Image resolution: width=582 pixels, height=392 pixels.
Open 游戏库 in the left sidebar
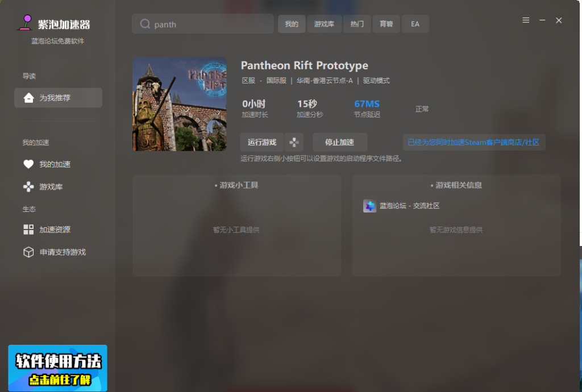(43, 187)
